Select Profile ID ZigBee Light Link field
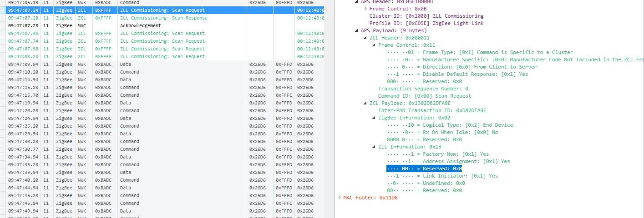Image resolution: width=644 pixels, height=218 pixels. (426, 23)
